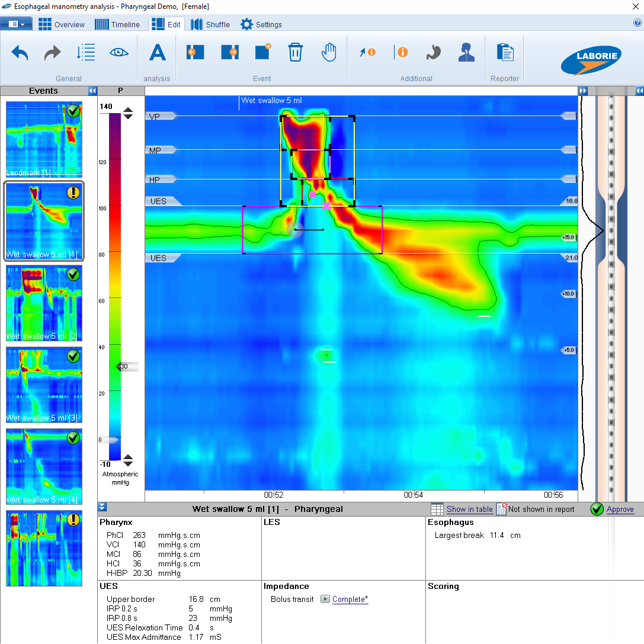Toggle the eye visibility icon in General
This screenshot has width=644, height=644.
tap(119, 52)
